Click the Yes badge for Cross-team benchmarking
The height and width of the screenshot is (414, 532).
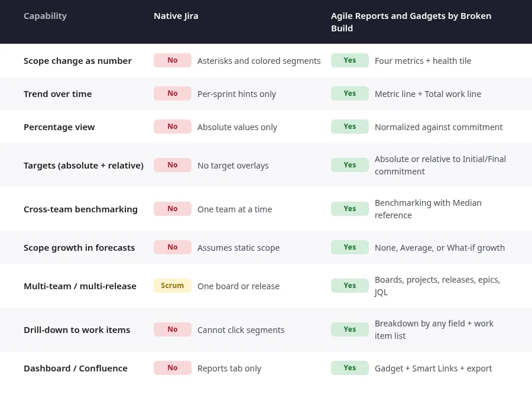350,209
